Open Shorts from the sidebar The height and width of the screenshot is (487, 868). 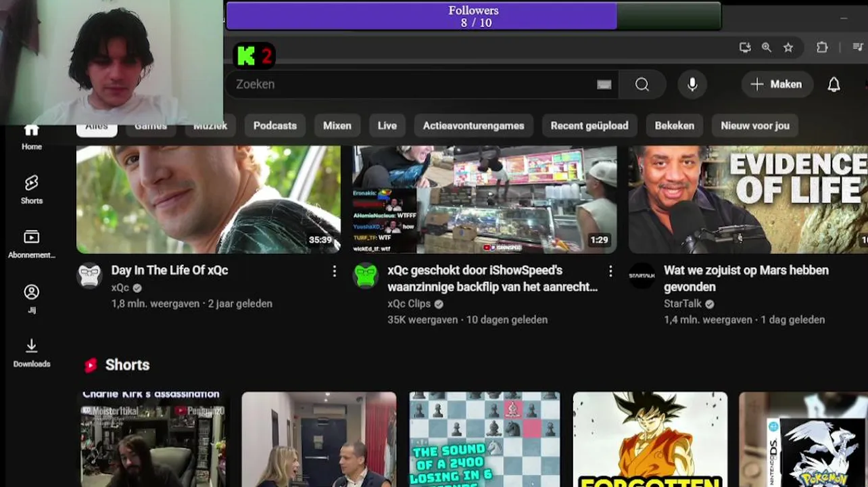[x=31, y=189]
